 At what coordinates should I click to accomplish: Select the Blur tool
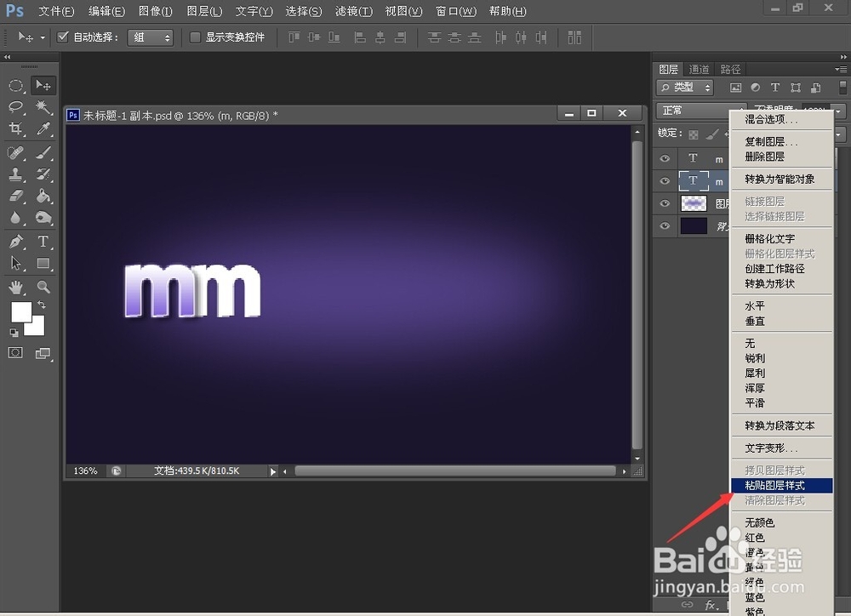pyautogui.click(x=15, y=218)
